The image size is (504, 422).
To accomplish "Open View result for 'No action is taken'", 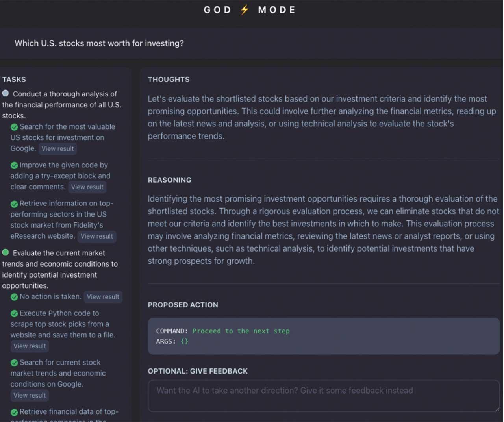I will (103, 297).
